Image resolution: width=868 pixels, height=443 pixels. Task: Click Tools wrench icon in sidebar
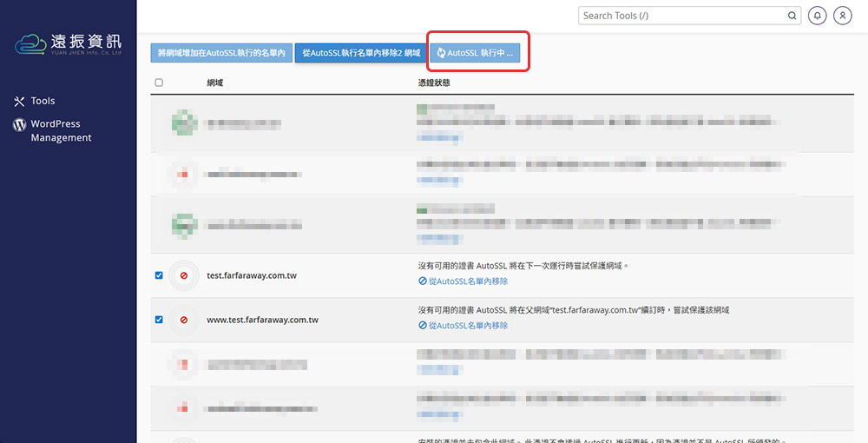pyautogui.click(x=19, y=102)
